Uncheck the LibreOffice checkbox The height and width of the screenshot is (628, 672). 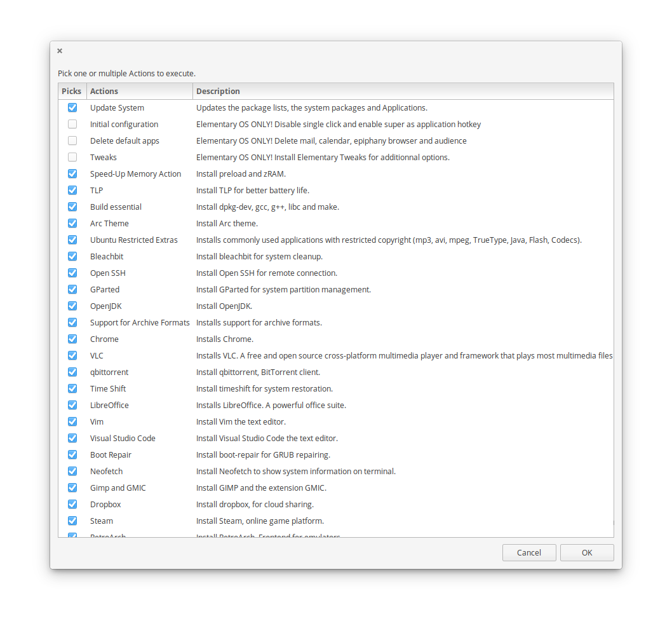click(72, 405)
